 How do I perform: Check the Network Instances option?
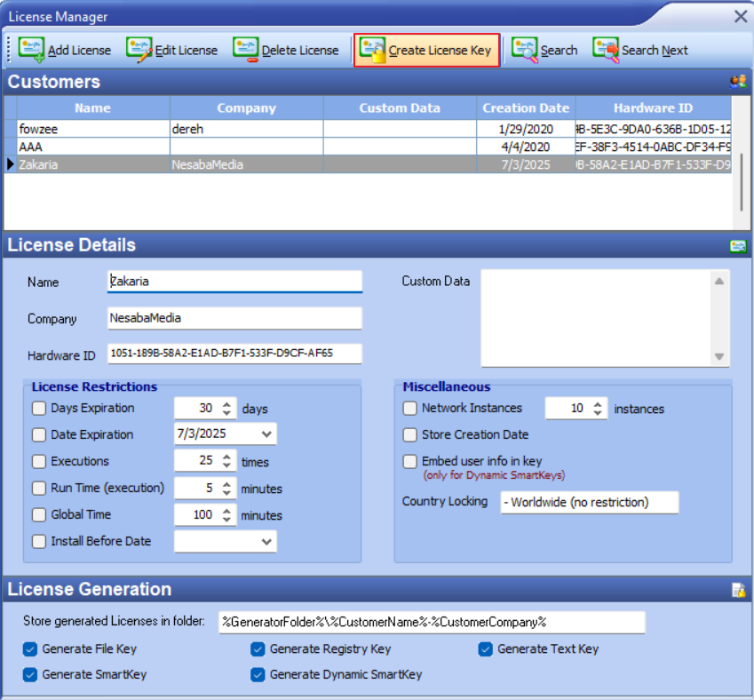[x=409, y=409]
